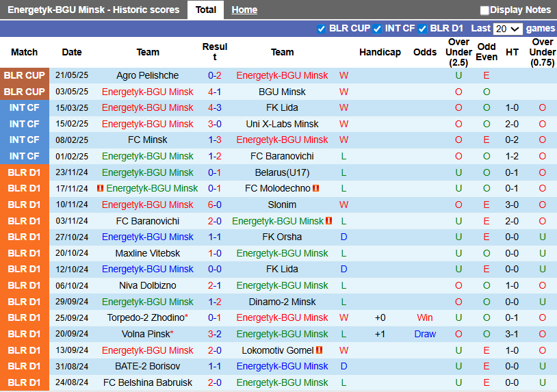Click BLR D1 label in 23/11/24 row
Viewport: 557px width, 392px height.
(24, 172)
